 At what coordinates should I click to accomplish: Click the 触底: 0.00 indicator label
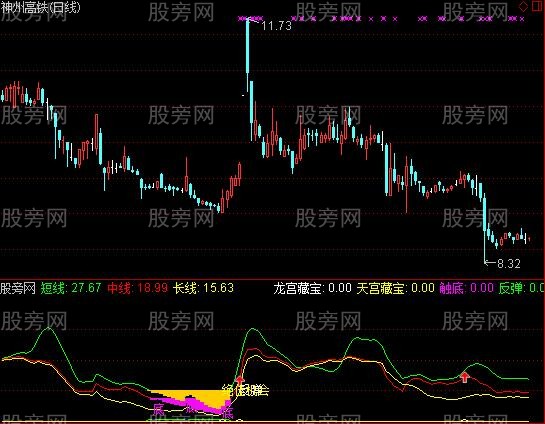coord(466,288)
